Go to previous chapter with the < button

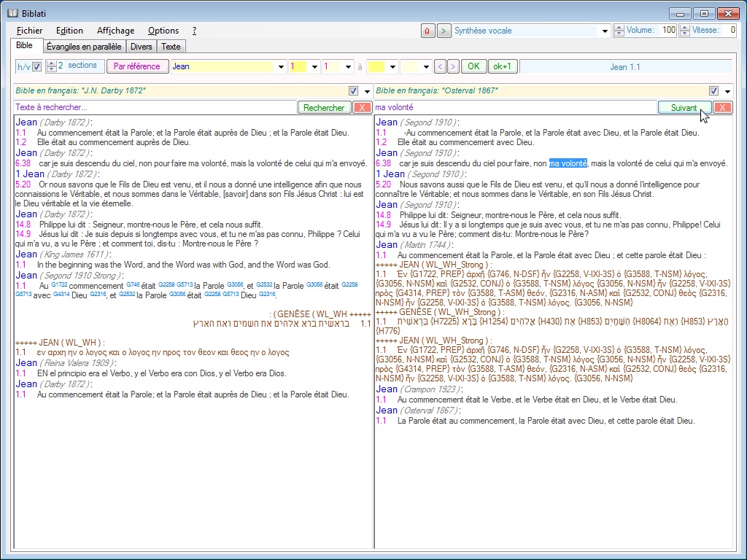tap(440, 66)
